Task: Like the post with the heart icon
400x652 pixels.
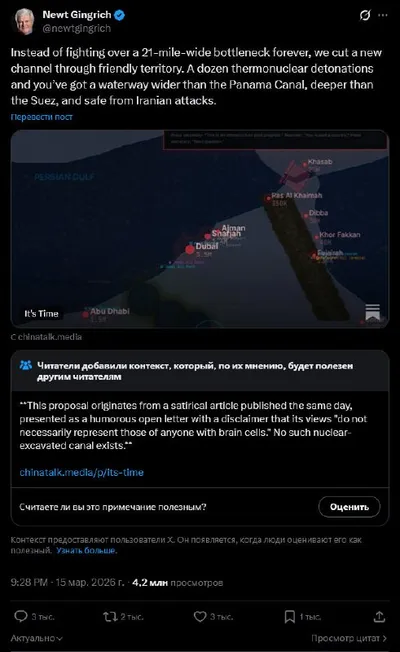Action: 200,616
